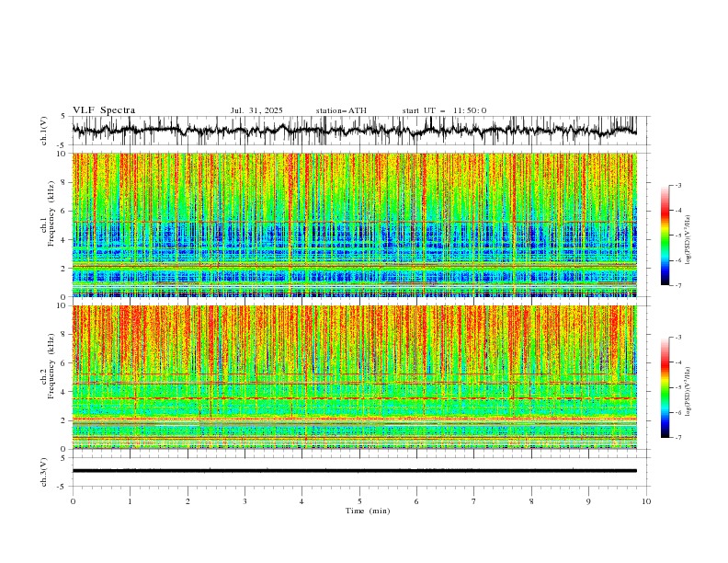The height and width of the screenshot is (563, 728).
Task: Click the "3" tick on the time axis
Action: [245, 501]
